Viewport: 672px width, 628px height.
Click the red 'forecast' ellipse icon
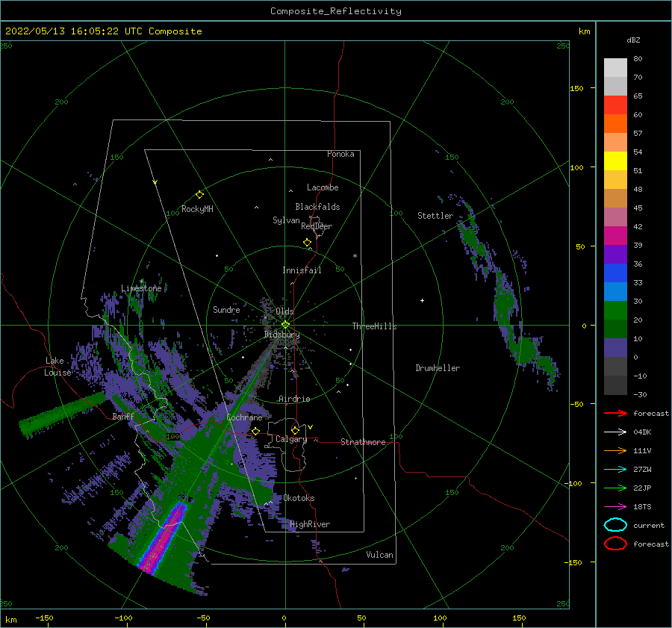coord(615,544)
